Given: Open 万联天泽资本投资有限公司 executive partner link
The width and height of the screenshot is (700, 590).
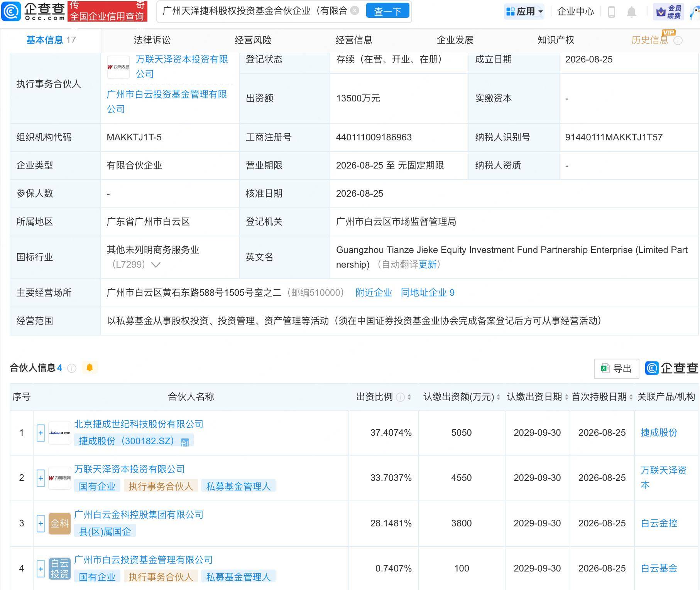Looking at the screenshot, I should click(182, 66).
